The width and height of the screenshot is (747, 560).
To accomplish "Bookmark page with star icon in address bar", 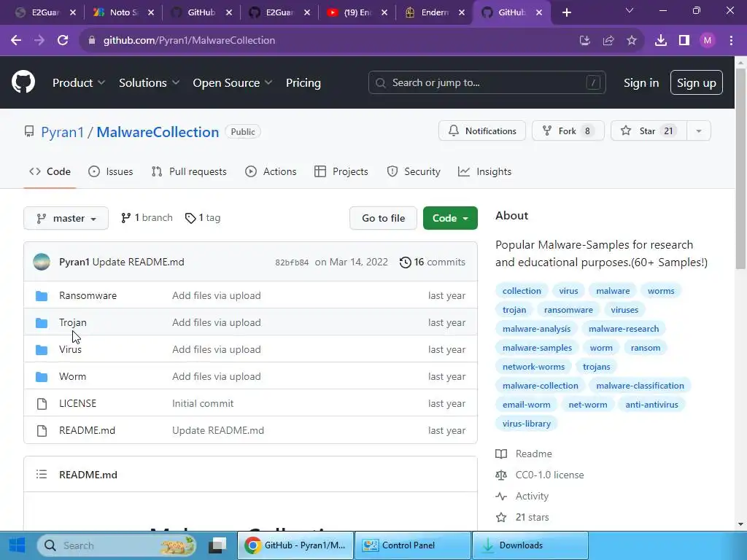I will click(632, 41).
